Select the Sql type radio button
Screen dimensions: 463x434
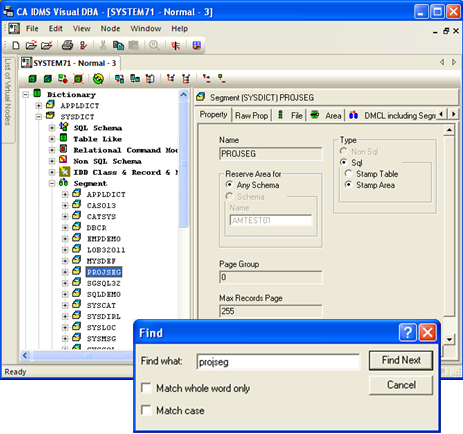pos(343,162)
